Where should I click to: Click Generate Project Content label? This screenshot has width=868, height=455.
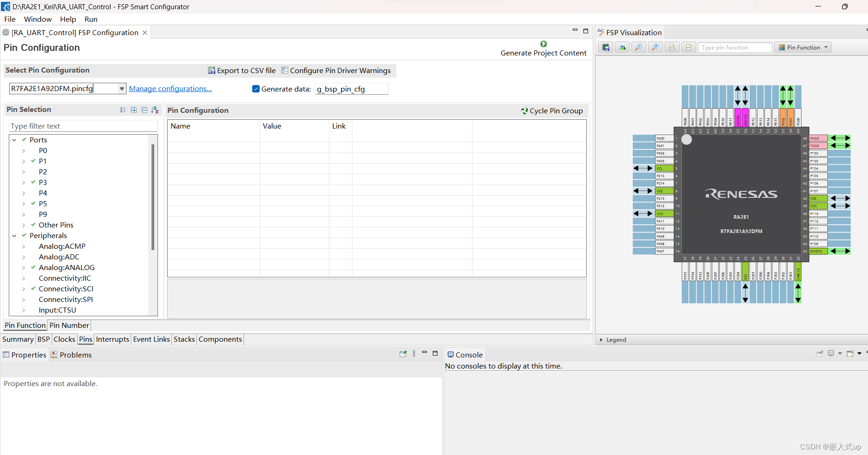click(544, 53)
